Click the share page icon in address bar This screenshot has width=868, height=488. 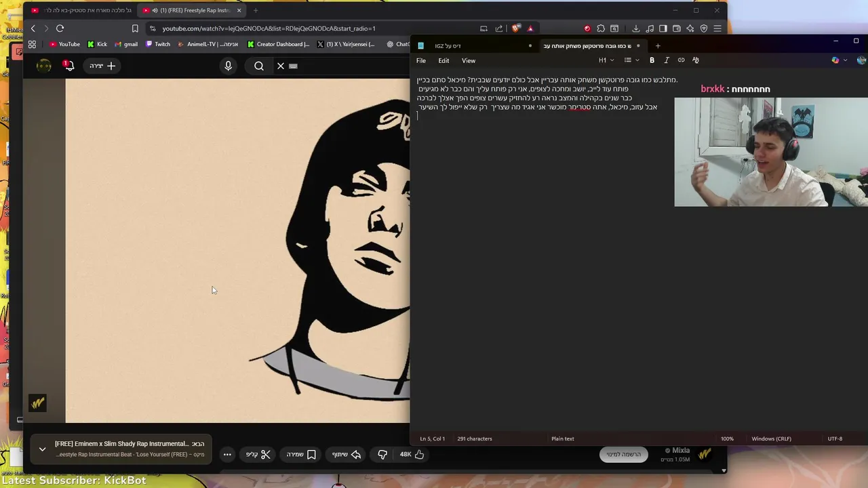tap(499, 28)
